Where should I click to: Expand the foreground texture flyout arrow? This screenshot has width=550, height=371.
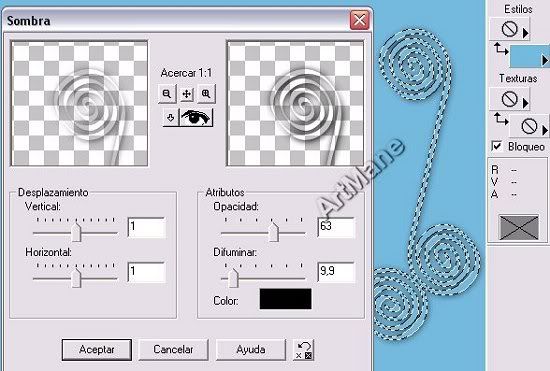(x=525, y=103)
